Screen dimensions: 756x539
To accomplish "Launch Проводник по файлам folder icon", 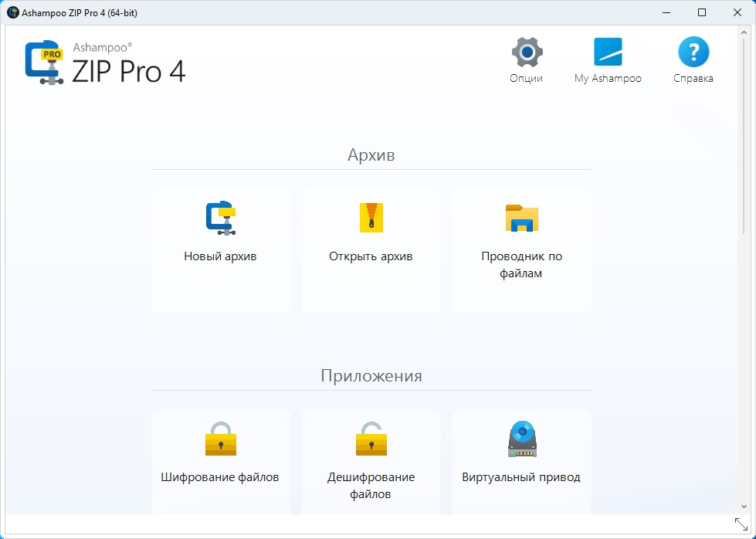I will tap(521, 218).
